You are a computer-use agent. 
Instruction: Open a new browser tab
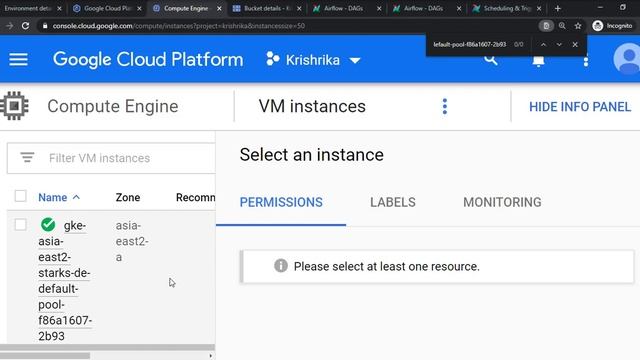(x=558, y=8)
